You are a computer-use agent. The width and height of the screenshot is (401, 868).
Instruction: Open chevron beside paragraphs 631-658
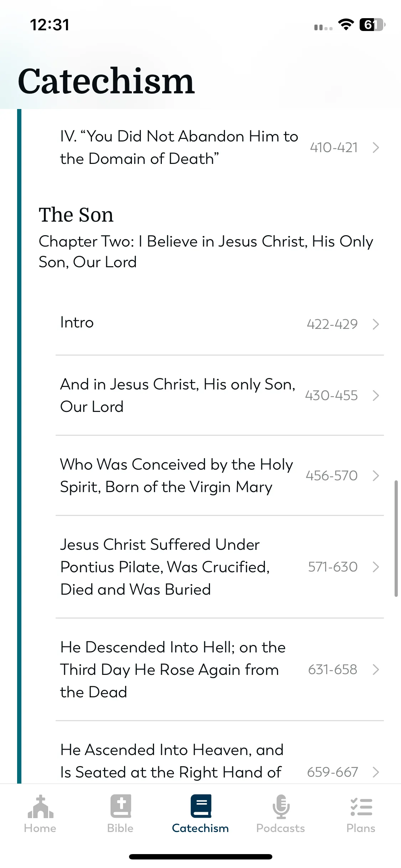tap(376, 670)
